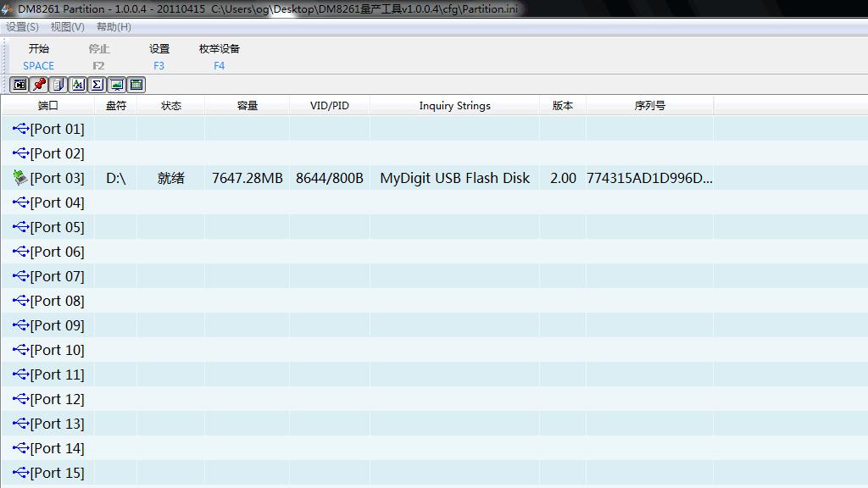This screenshot has height=488, width=868.
Task: Click the Inquiry Strings column header
Action: click(454, 106)
